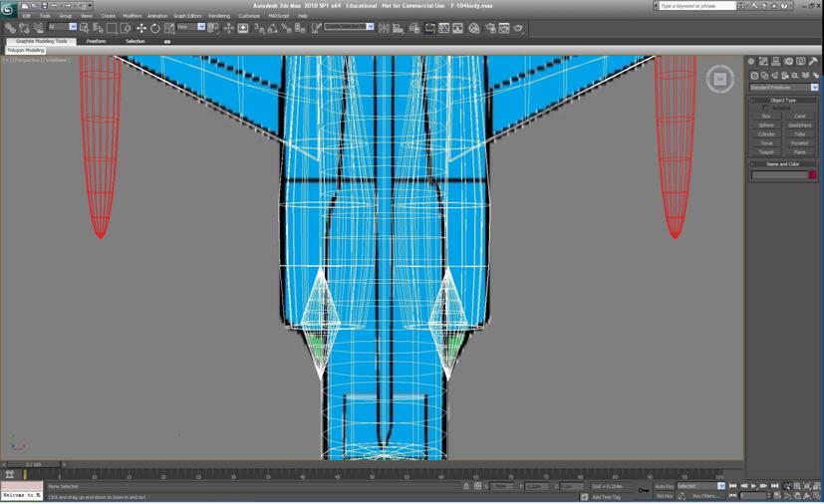Enable the AutoGrid checkbox
The image size is (824, 504).
765,108
